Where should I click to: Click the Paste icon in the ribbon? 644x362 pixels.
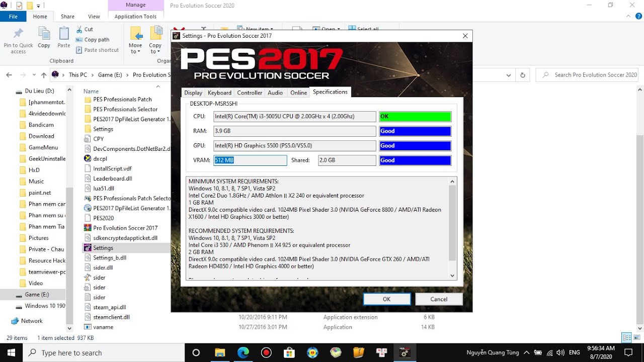coord(64,34)
